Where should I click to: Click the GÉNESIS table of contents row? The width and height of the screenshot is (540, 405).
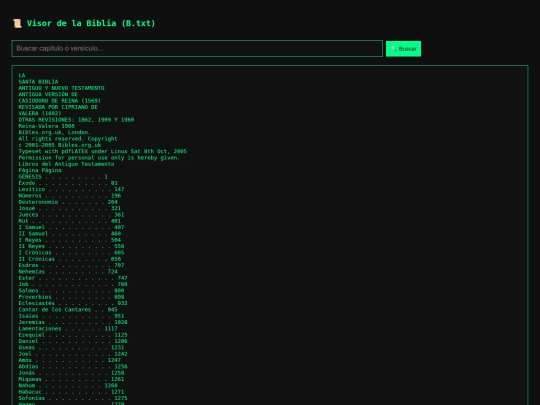click(63, 177)
